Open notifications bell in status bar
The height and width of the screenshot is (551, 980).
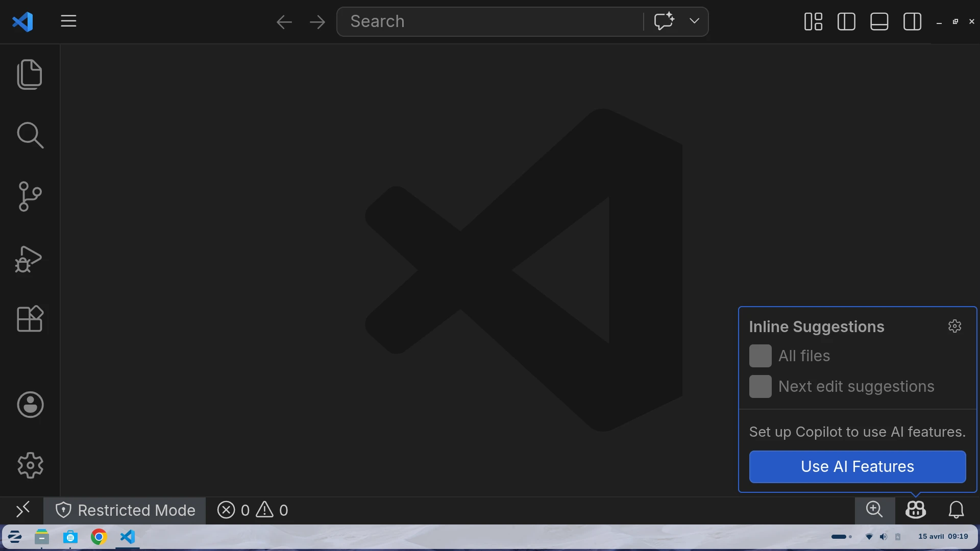tap(956, 510)
